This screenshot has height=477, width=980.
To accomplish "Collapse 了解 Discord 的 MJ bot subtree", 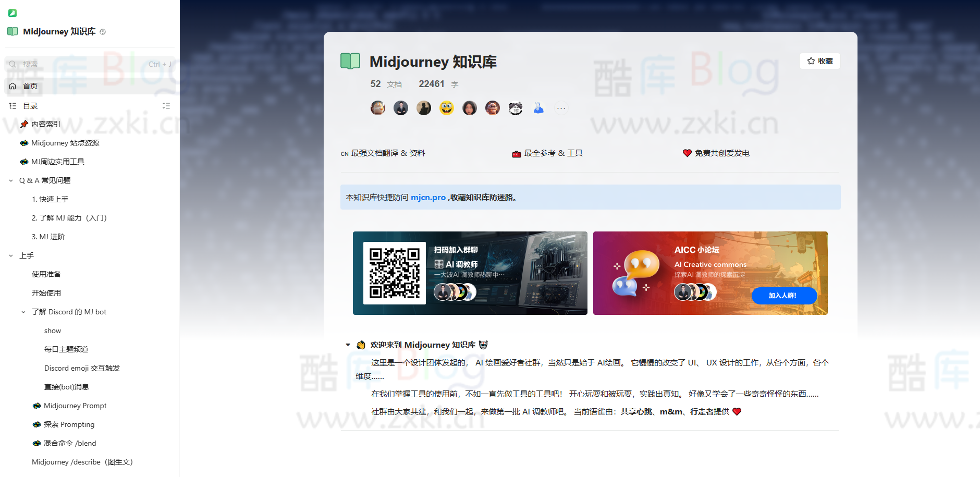I will tap(23, 312).
